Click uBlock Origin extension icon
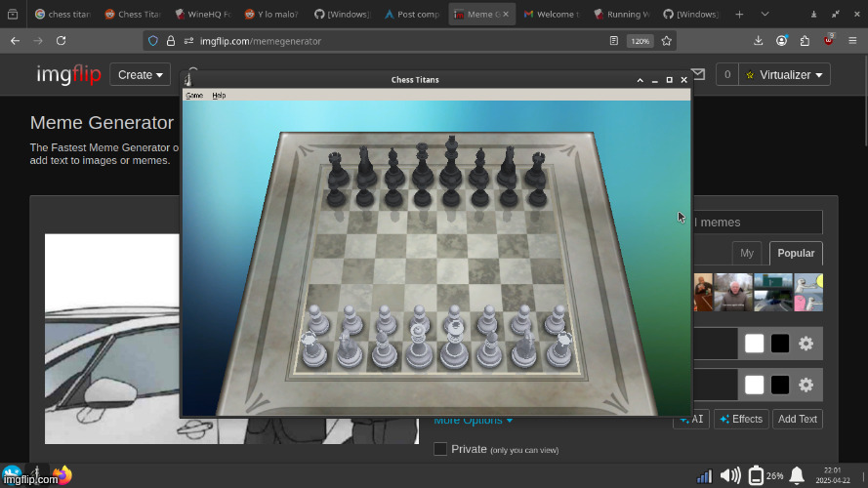The width and height of the screenshot is (868, 488). 829,40
